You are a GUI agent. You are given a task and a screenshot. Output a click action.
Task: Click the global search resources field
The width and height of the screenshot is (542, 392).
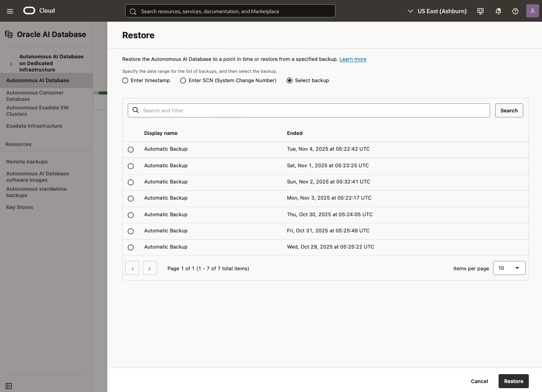point(230,11)
